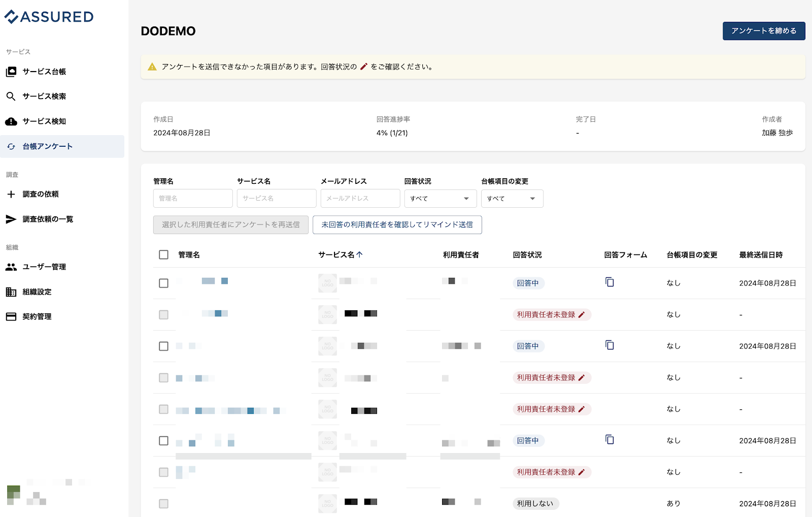Click the DODEMO page title

pyautogui.click(x=168, y=31)
